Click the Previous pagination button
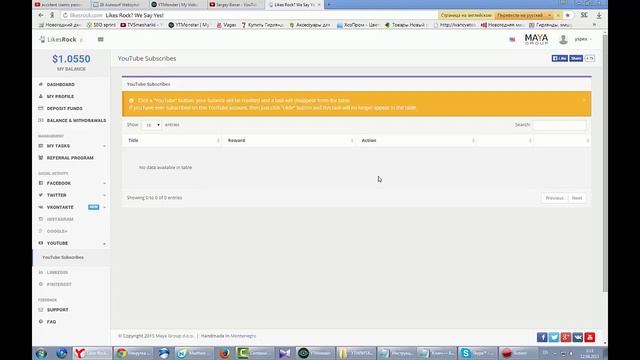This screenshot has height=360, width=640. (x=554, y=198)
